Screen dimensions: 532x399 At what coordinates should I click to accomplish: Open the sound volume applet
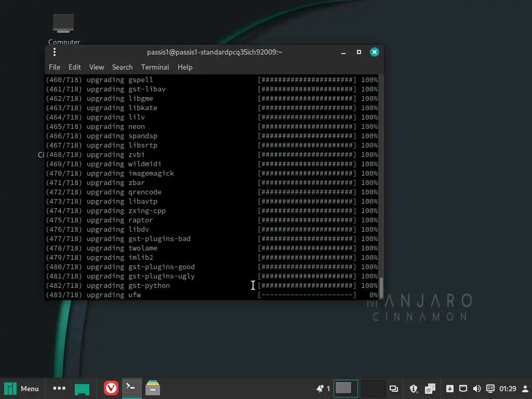tap(477, 389)
